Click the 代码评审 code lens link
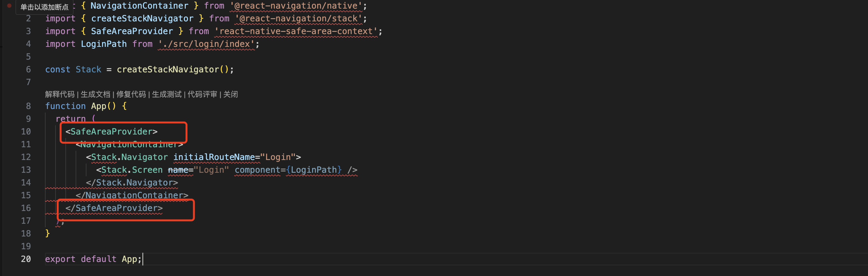The image size is (868, 276). pyautogui.click(x=203, y=94)
